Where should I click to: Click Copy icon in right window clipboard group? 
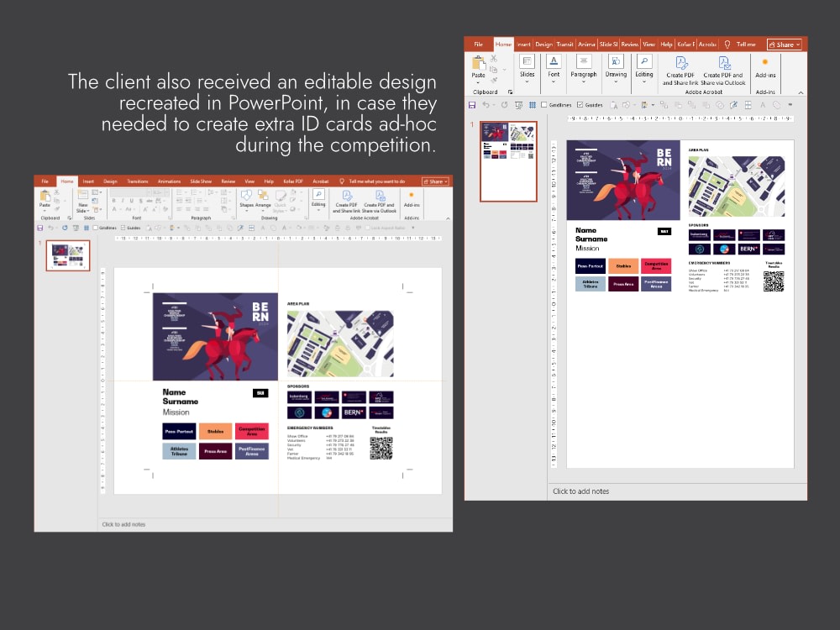(x=494, y=69)
